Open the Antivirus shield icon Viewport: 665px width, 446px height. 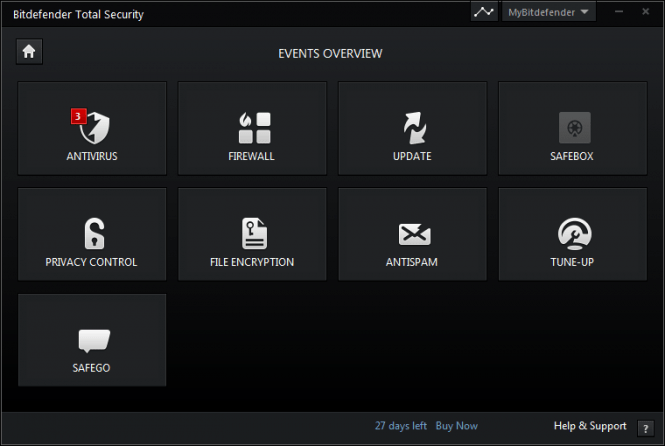tap(95, 128)
